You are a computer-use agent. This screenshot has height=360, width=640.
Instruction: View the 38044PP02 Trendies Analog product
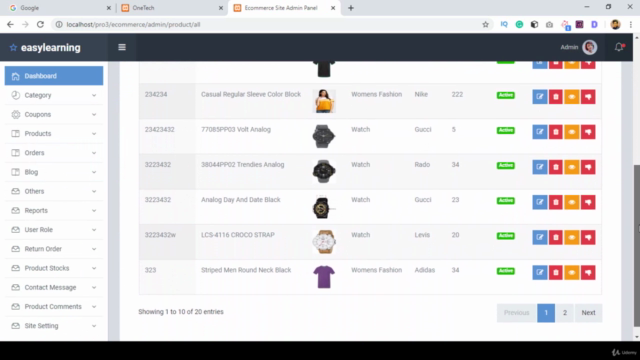(x=572, y=167)
